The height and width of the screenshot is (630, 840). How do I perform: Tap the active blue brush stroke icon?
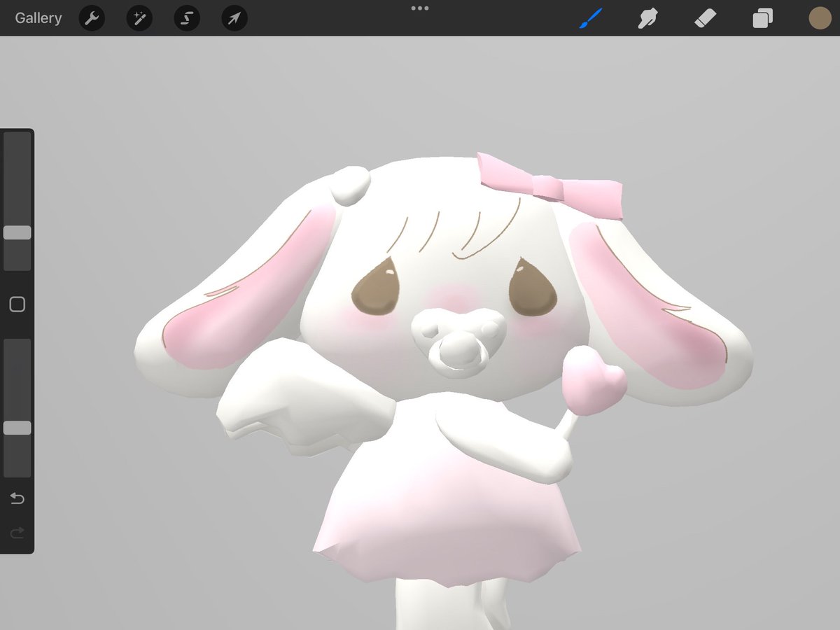click(589, 18)
